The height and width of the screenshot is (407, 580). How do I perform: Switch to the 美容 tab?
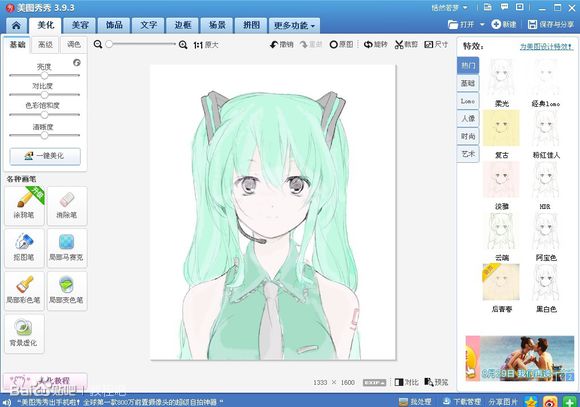pos(80,26)
